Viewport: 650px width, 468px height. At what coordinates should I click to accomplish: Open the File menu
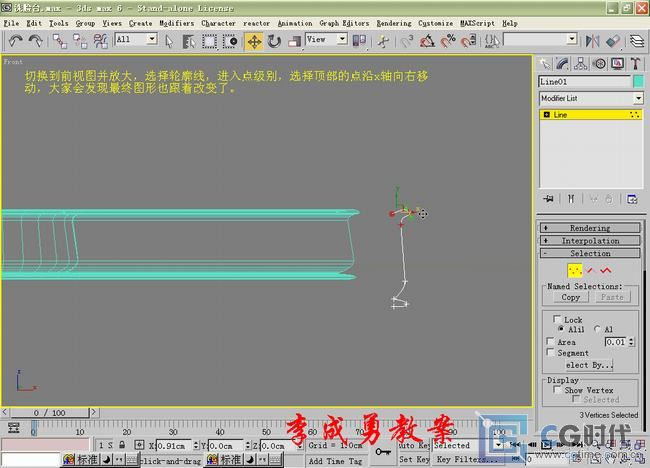coord(11,23)
